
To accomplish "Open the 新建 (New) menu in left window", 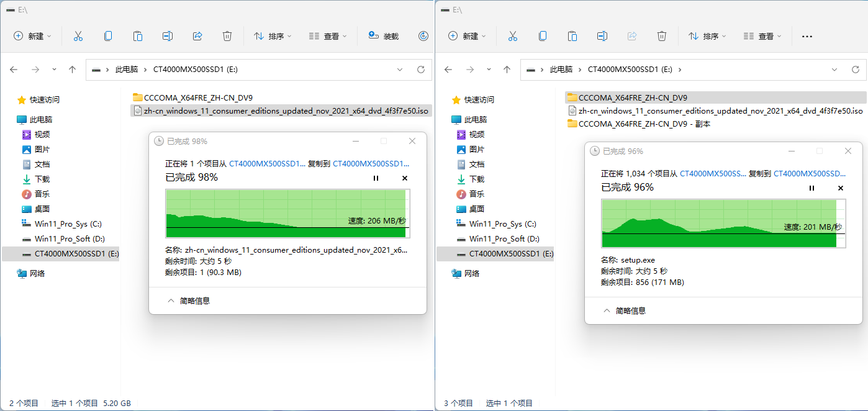I will [x=32, y=36].
